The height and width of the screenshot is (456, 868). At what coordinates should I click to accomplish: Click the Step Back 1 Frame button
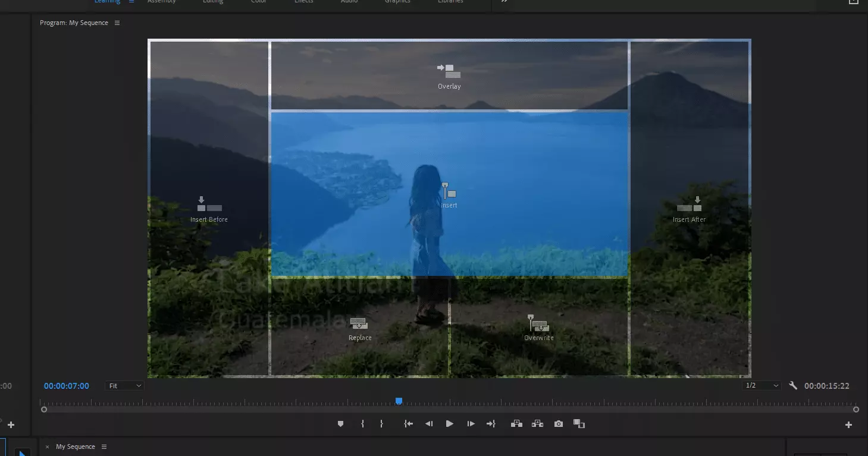coord(428,424)
